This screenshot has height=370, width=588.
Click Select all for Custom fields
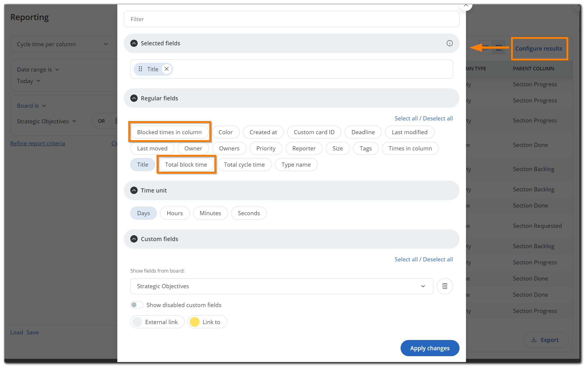[406, 259]
